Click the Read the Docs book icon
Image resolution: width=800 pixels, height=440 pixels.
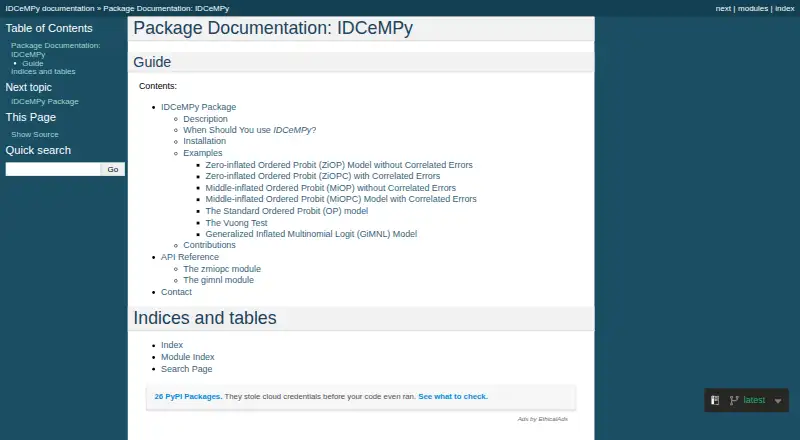click(715, 401)
